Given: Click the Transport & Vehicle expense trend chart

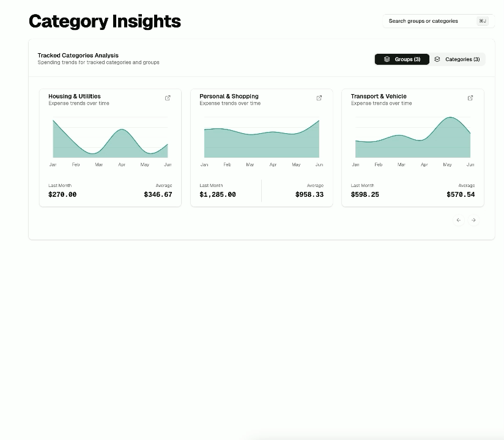Looking at the screenshot, I should tap(412, 134).
